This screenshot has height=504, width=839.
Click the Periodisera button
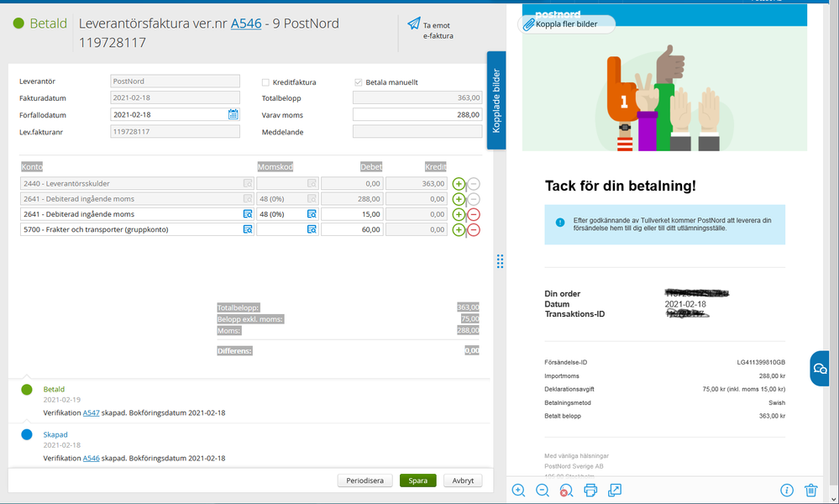[365, 480]
